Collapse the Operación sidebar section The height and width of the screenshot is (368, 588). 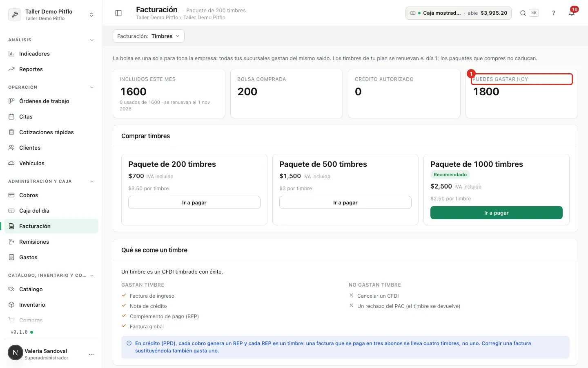[92, 88]
